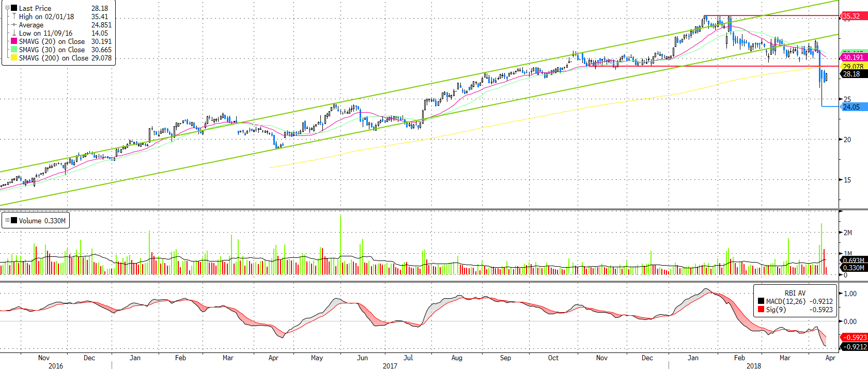Viewport: 868px width, 369px height.
Task: Click the yellow SMAVG (200) swatch
Action: pos(14,58)
